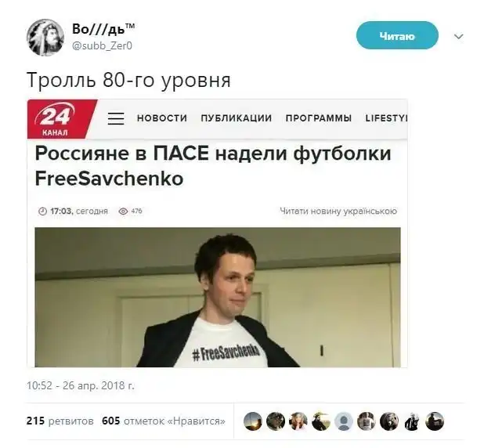Select the Lifestyle menu item
The width and height of the screenshot is (495, 448).
coord(386,118)
